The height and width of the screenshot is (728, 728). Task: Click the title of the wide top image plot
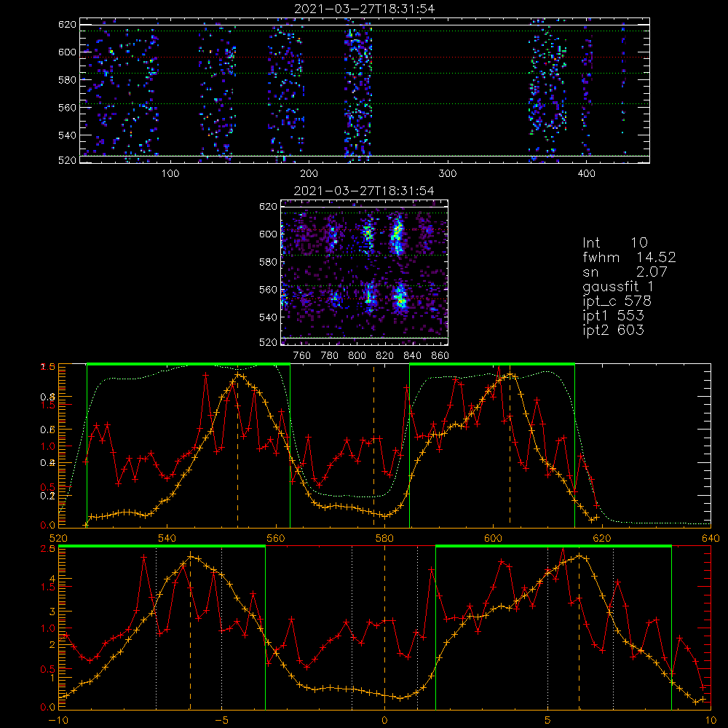[x=364, y=9]
